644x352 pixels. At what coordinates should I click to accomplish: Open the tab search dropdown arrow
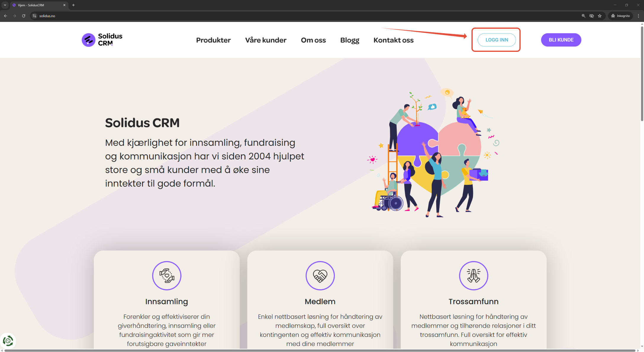(x=5, y=5)
